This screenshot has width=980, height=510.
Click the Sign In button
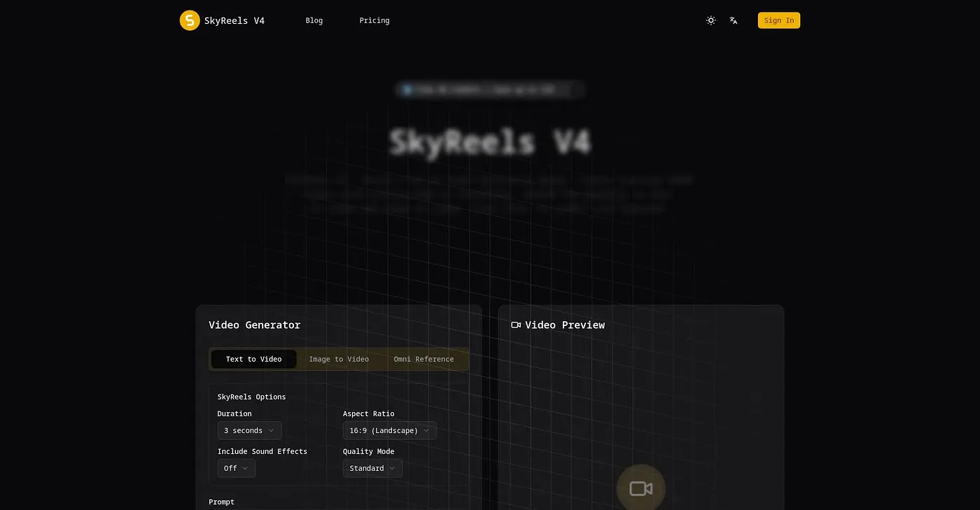[x=779, y=20]
